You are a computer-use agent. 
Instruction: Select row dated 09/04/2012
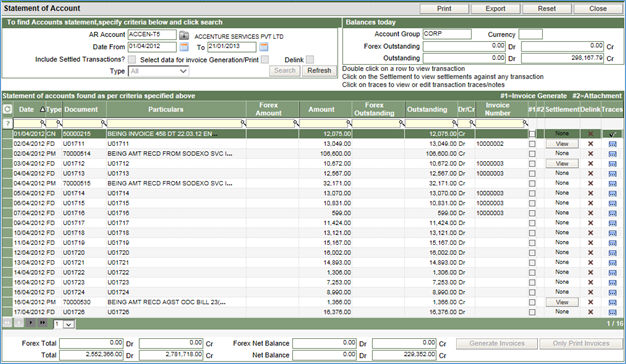[x=312, y=223]
